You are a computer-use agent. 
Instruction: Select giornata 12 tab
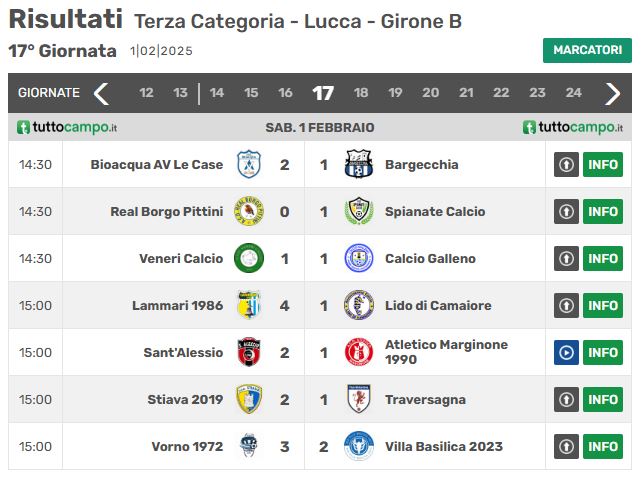pos(146,93)
